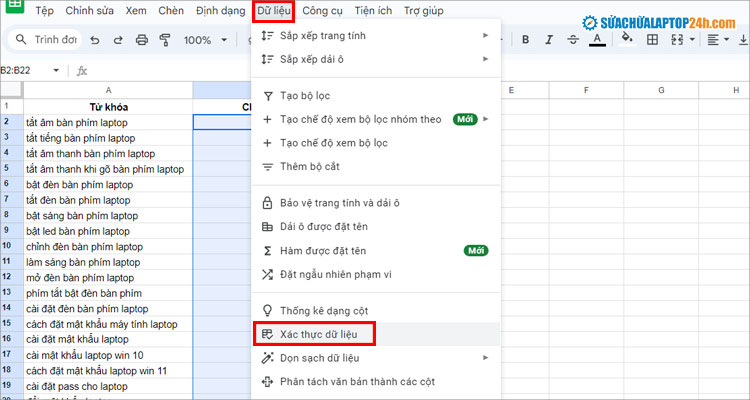Choose Hàm được đặt tên
This screenshot has height=400, width=750.
tap(376, 250)
